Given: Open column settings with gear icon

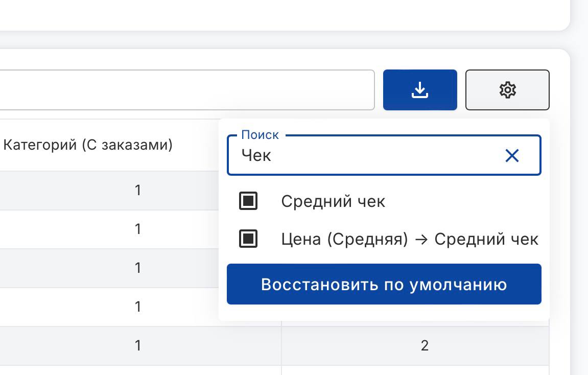Looking at the screenshot, I should [507, 90].
